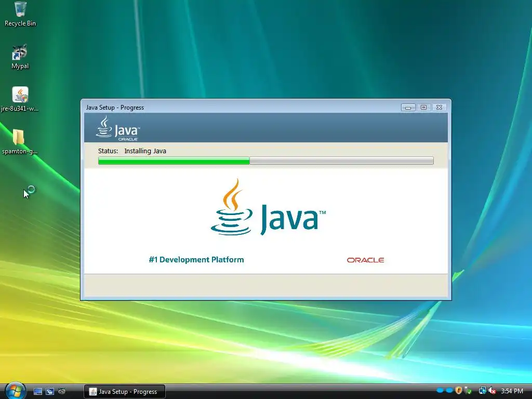Click the disabled maximize button in Java Setup
Screen dimensions: 532x399
pos(423,107)
